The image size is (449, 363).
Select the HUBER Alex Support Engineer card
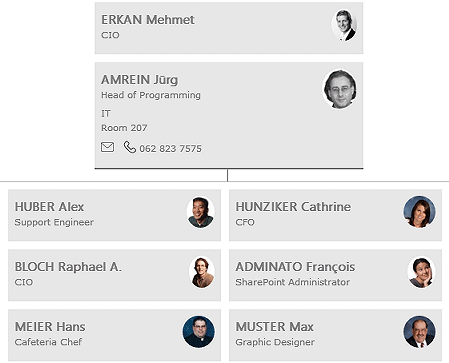114,215
